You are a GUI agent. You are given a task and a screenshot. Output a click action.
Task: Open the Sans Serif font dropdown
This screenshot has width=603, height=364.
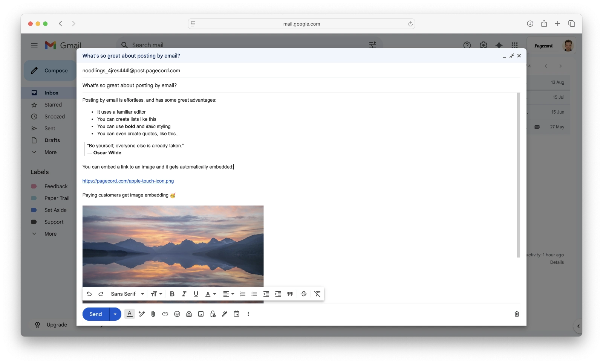(x=127, y=294)
